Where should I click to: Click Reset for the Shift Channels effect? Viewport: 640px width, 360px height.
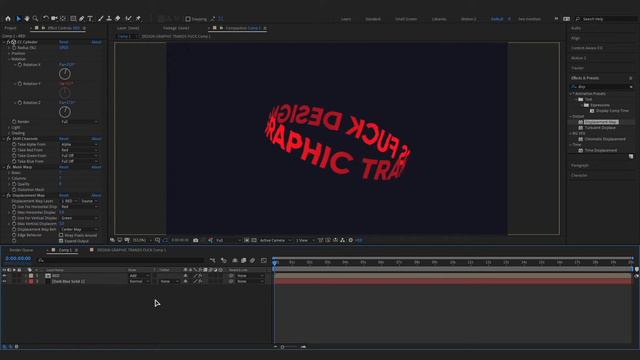(64, 139)
